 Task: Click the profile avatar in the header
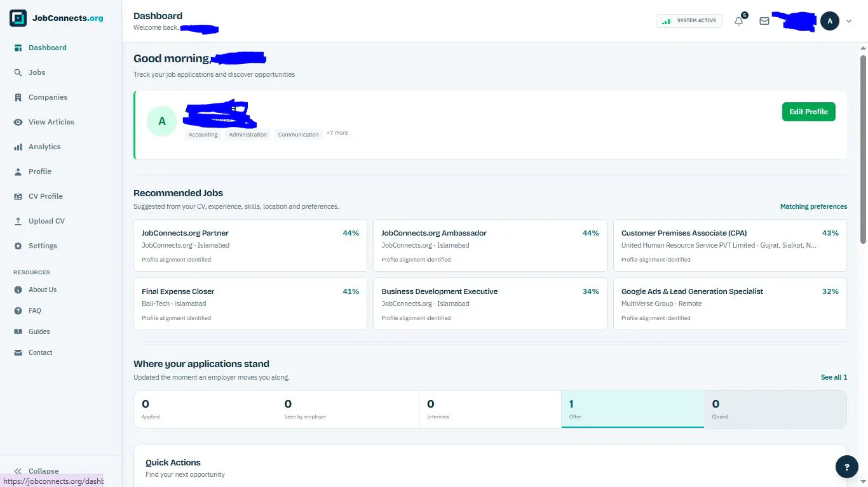[830, 21]
